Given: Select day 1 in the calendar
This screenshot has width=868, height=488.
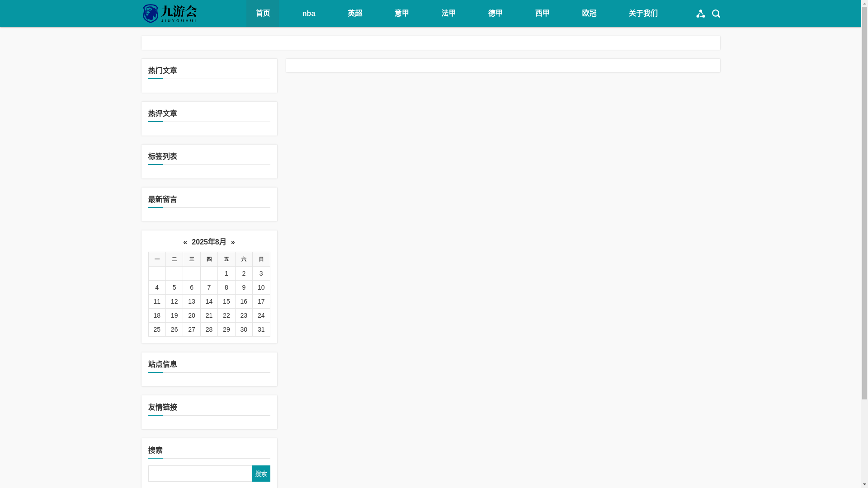Looking at the screenshot, I should 226,273.
